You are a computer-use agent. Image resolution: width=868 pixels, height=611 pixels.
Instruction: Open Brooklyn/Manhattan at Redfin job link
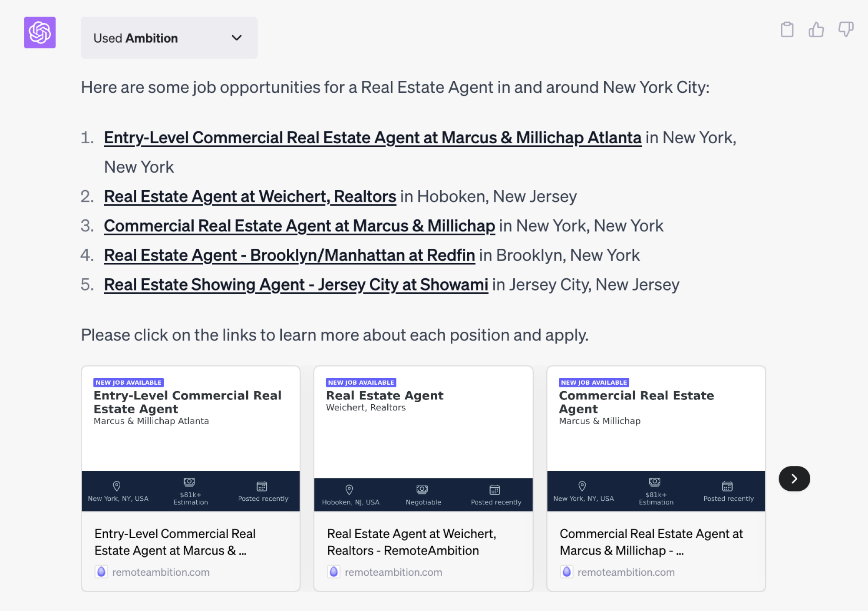tap(290, 255)
